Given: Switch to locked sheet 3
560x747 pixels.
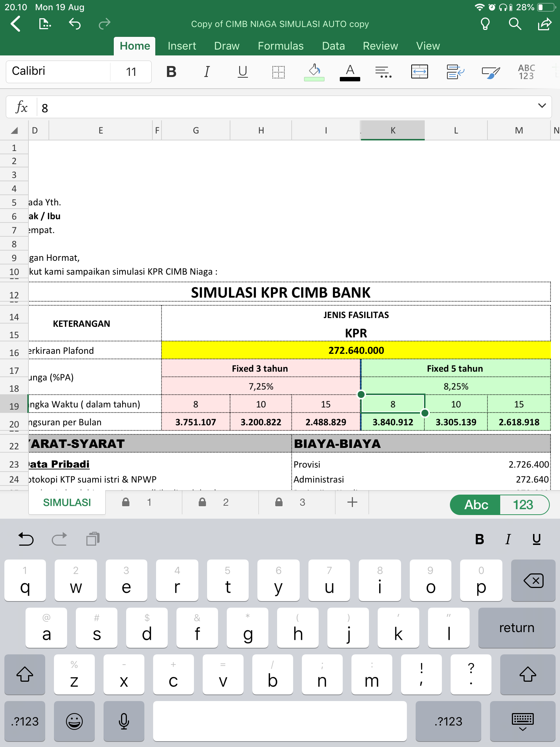Looking at the screenshot, I should pyautogui.click(x=297, y=502).
